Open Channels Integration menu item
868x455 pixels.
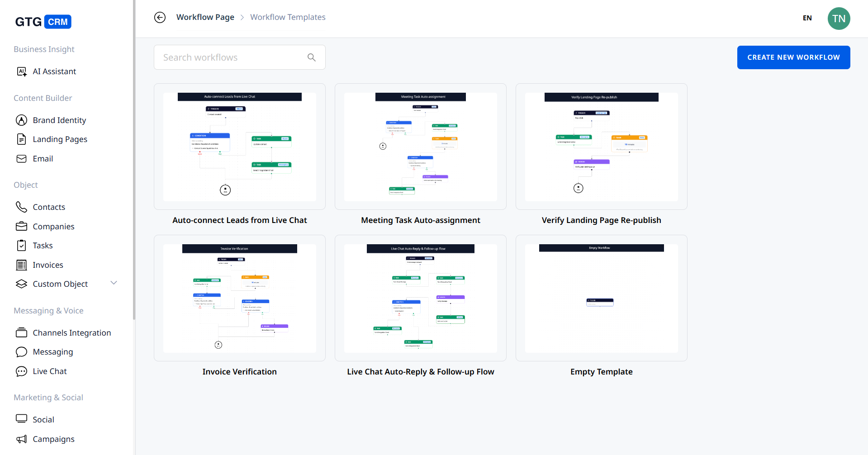71,333
